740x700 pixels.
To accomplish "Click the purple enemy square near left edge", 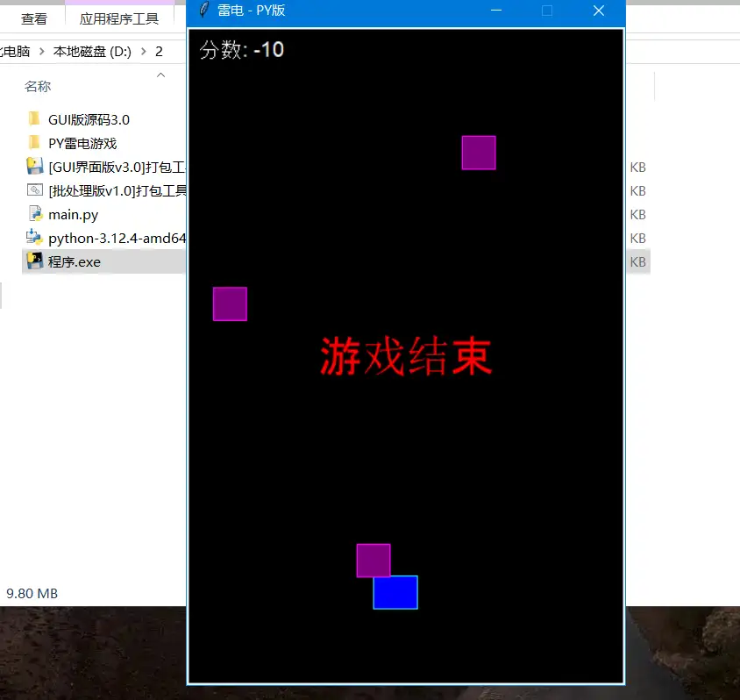I will coord(230,304).
